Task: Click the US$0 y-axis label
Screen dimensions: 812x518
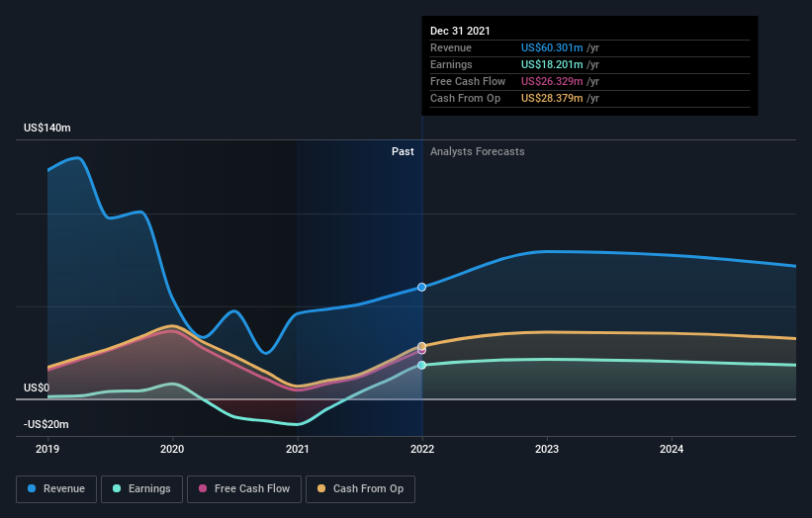Action: click(x=37, y=388)
